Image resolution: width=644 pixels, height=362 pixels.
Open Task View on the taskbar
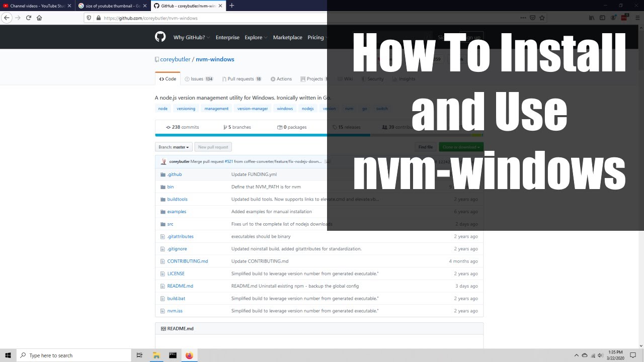click(139, 355)
